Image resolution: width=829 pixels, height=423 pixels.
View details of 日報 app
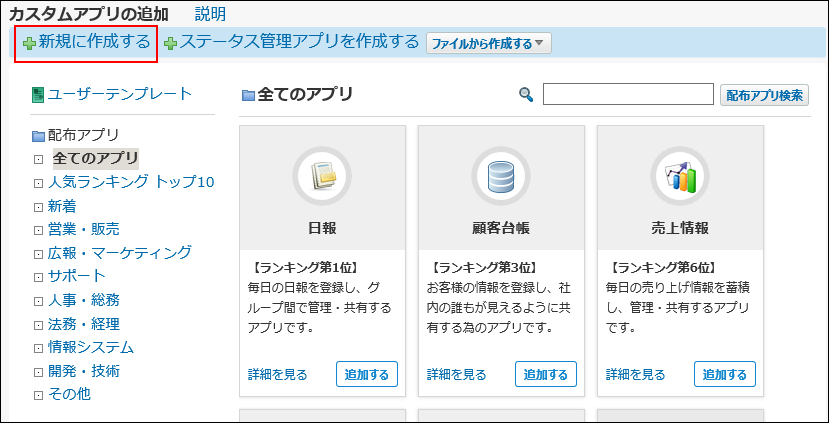pos(278,375)
